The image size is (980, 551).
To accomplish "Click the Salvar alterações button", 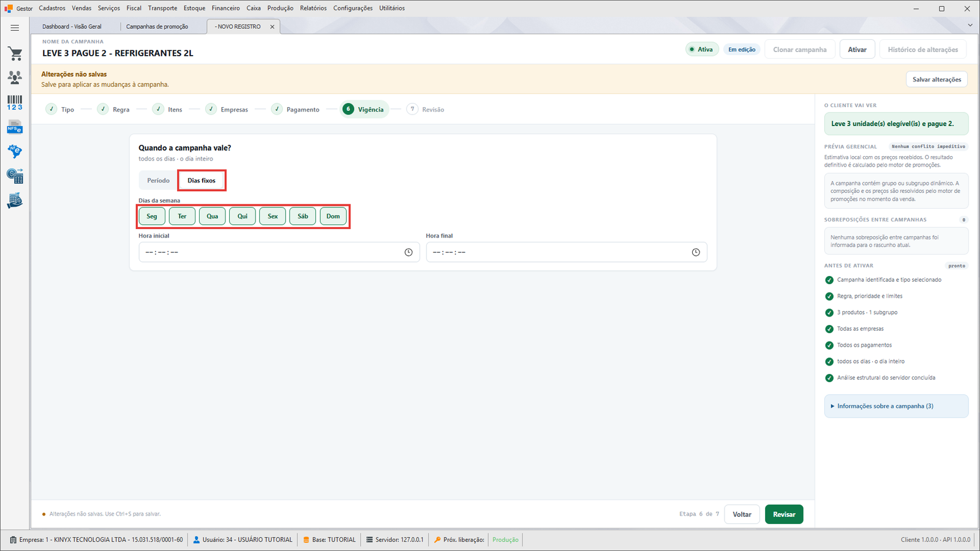I will [x=937, y=80].
